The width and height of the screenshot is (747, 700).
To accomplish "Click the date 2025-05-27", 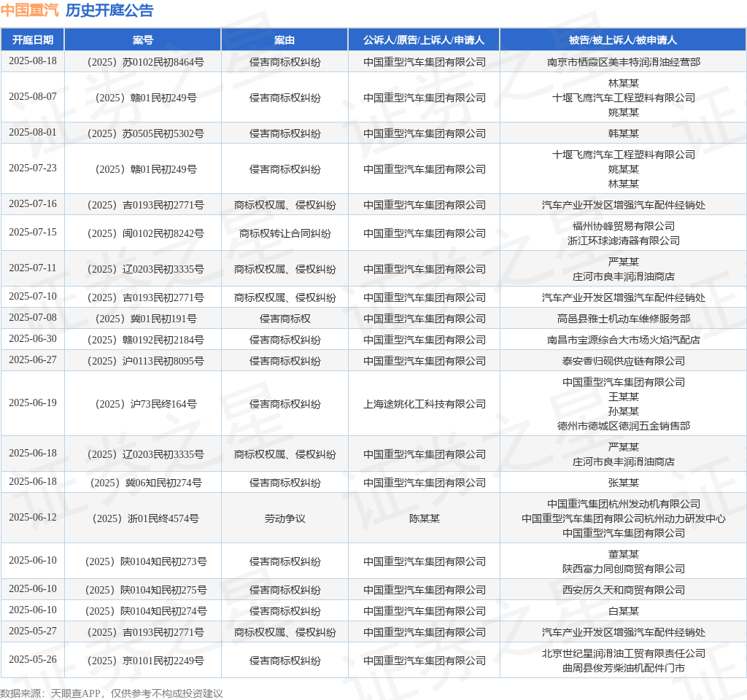I will (32, 631).
